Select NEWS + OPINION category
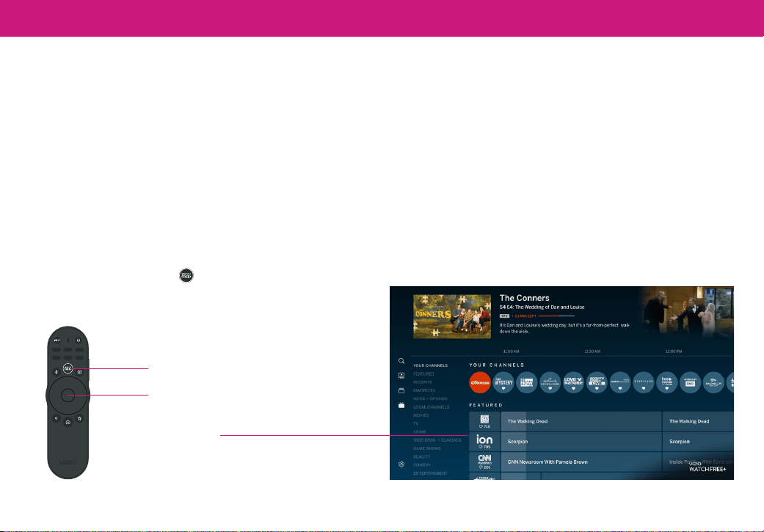Viewport: 764px width, 532px height. click(430, 398)
